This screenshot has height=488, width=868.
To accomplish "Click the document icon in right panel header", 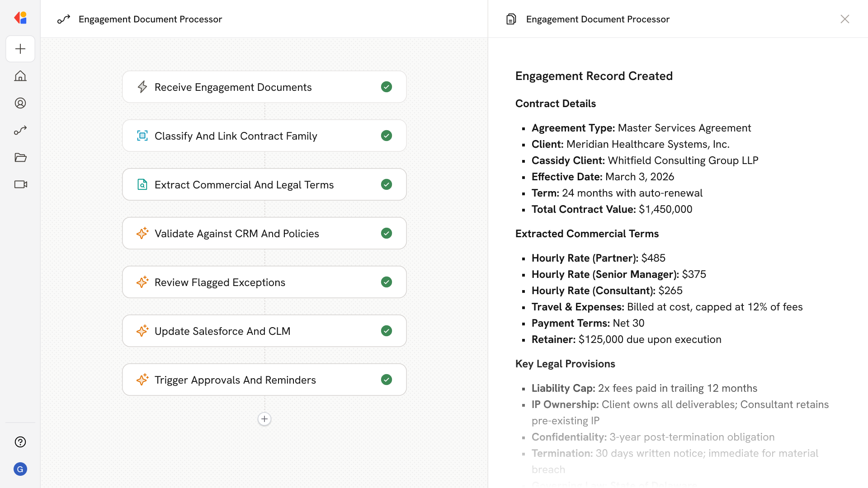I will pos(511,19).
